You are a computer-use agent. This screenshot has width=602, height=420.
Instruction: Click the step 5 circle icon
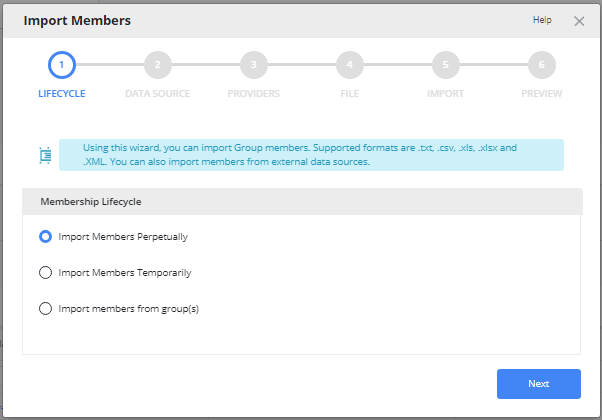coord(445,65)
